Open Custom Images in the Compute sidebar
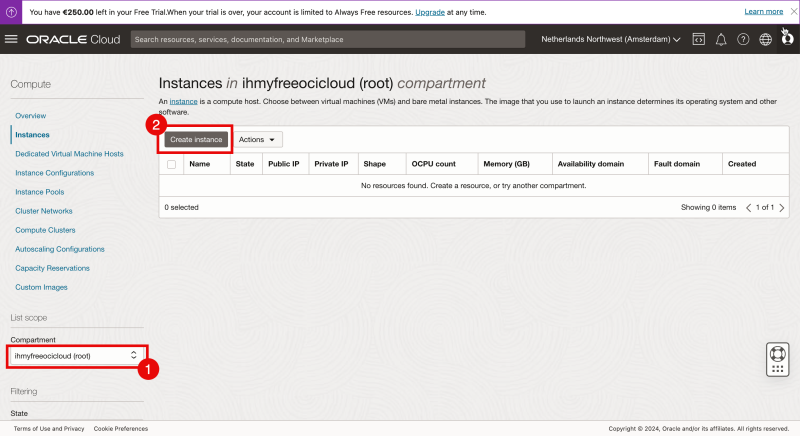Viewport: 800px width, 436px height. pyautogui.click(x=41, y=287)
